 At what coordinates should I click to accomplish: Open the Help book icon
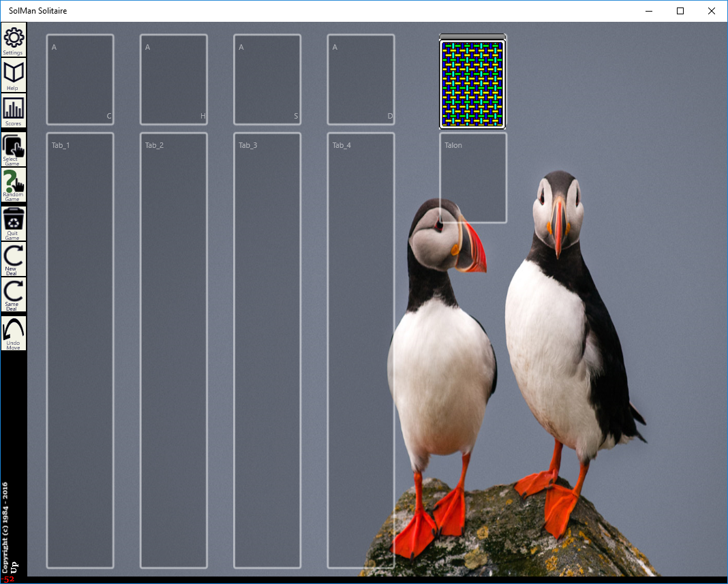tap(13, 75)
